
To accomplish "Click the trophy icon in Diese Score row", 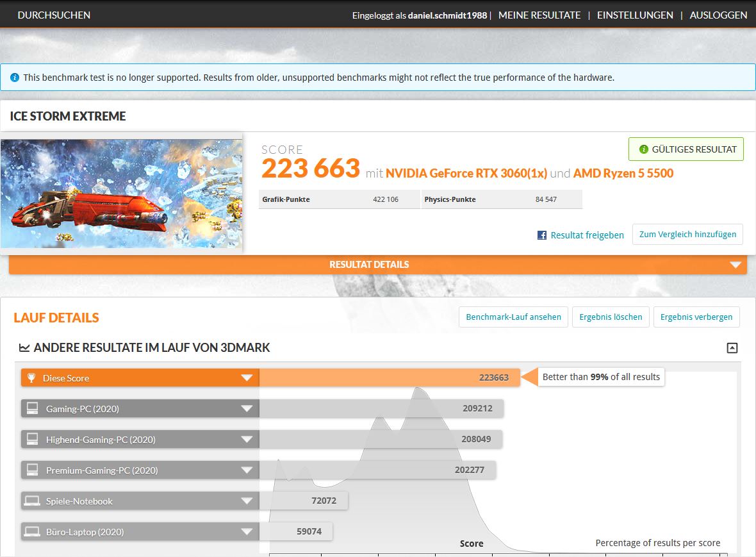I will point(31,378).
